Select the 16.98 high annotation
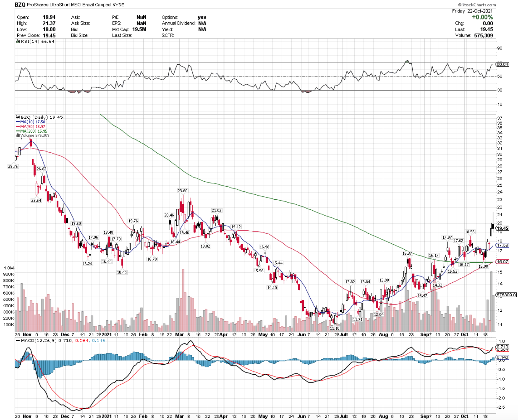This screenshot has width=518, height=420. (x=264, y=247)
